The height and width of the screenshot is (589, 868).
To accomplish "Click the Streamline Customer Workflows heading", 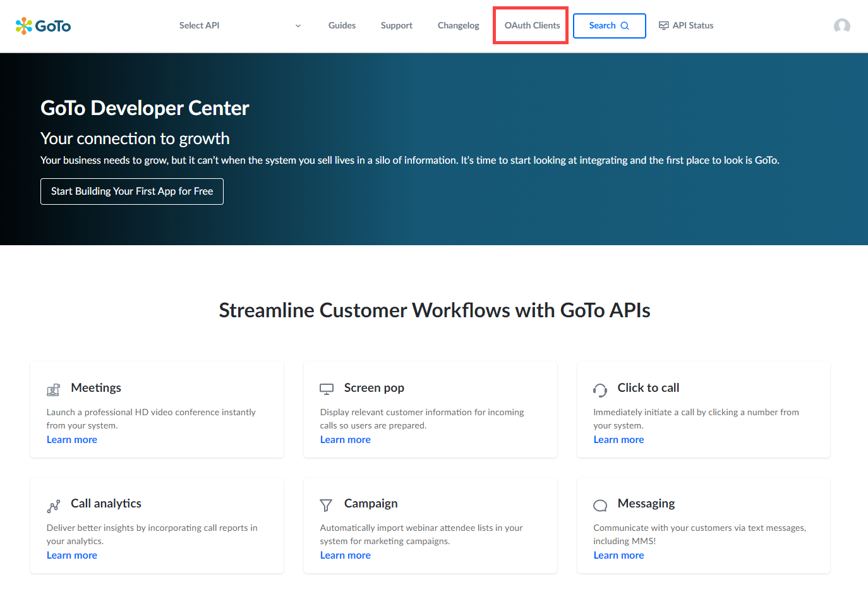I will [x=435, y=310].
